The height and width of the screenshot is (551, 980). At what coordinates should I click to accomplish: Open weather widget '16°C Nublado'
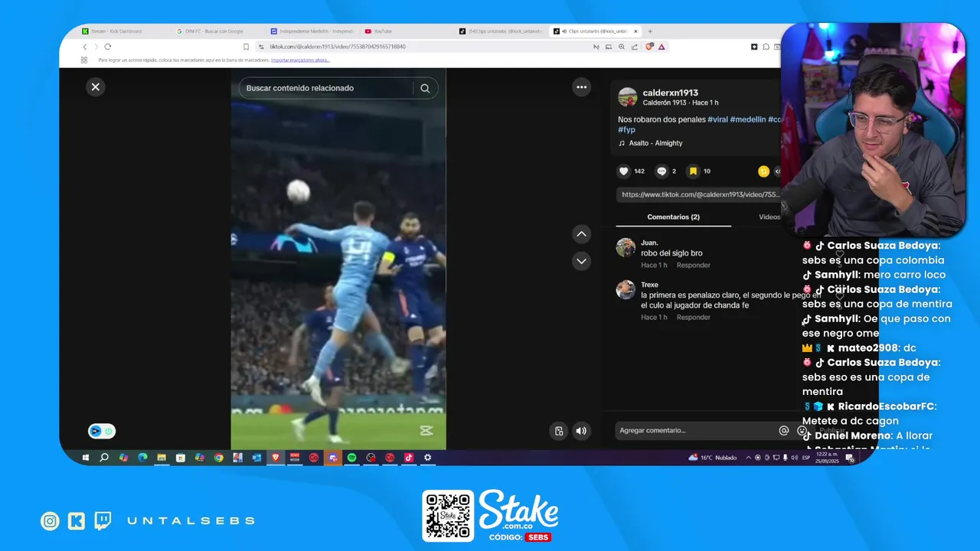(713, 458)
